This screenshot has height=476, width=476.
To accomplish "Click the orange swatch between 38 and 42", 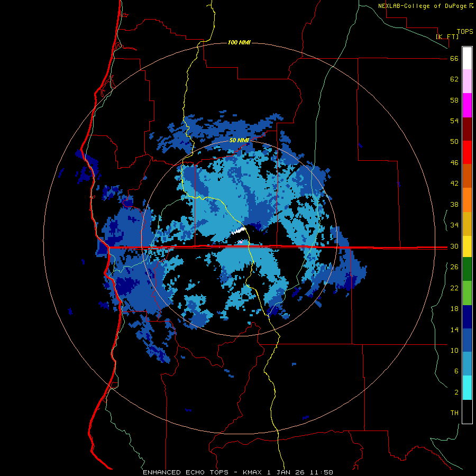I will [467, 200].
